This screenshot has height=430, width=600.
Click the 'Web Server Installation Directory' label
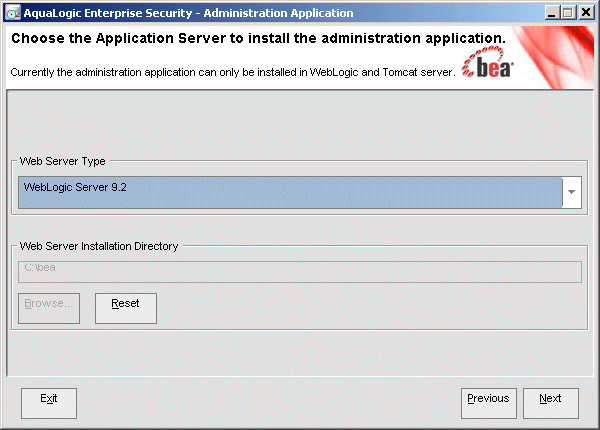click(x=99, y=246)
